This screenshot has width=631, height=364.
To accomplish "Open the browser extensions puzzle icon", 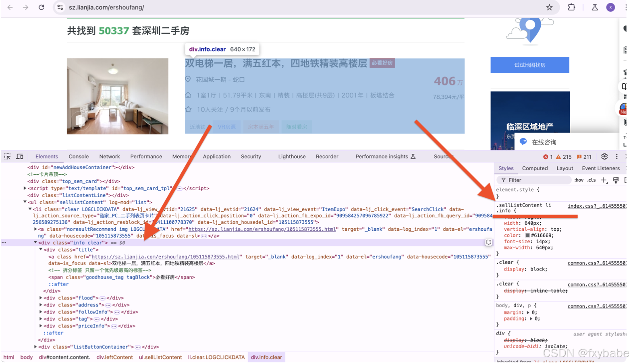I will coord(571,7).
